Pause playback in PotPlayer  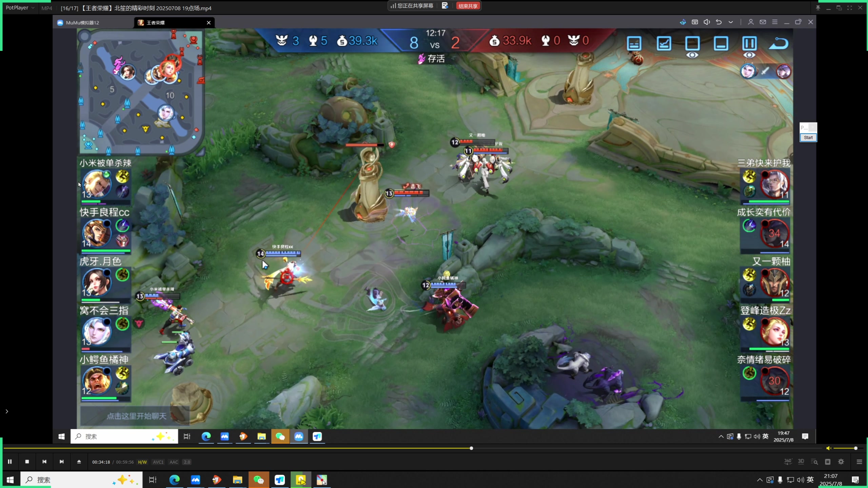[x=10, y=462]
